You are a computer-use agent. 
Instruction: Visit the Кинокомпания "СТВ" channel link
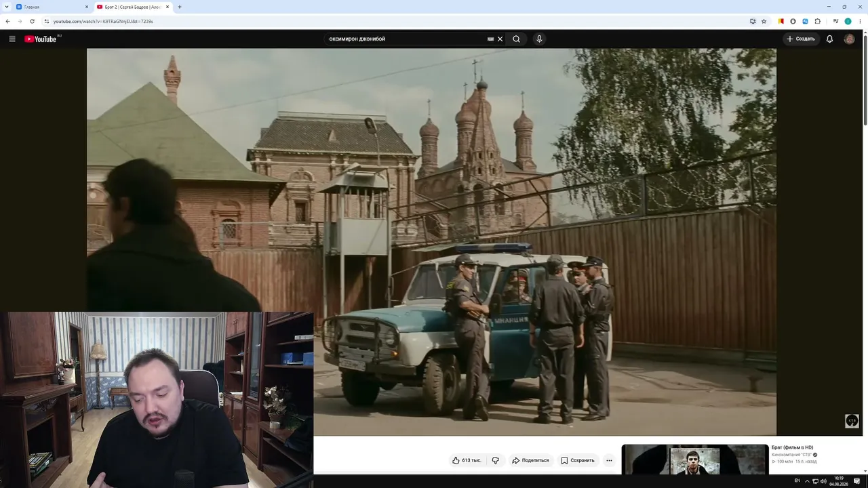click(x=791, y=455)
